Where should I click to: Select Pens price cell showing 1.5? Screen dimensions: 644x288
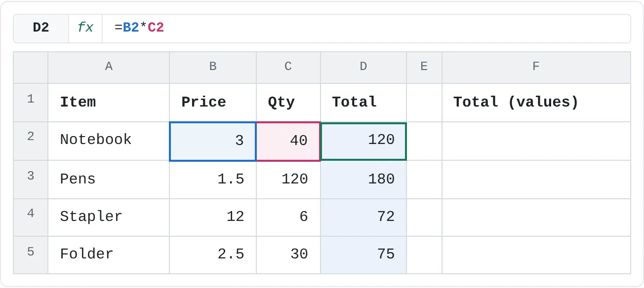coord(213,180)
